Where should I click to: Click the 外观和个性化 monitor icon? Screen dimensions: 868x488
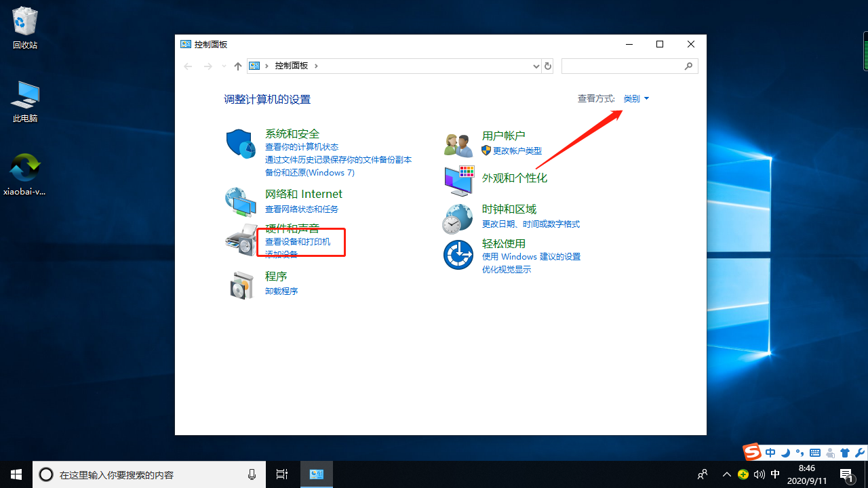point(458,180)
